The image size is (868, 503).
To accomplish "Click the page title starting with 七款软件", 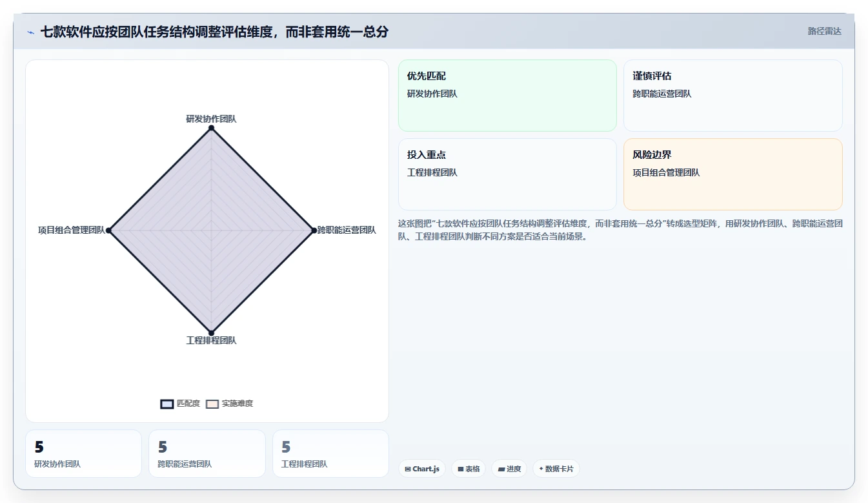I will tap(214, 32).
